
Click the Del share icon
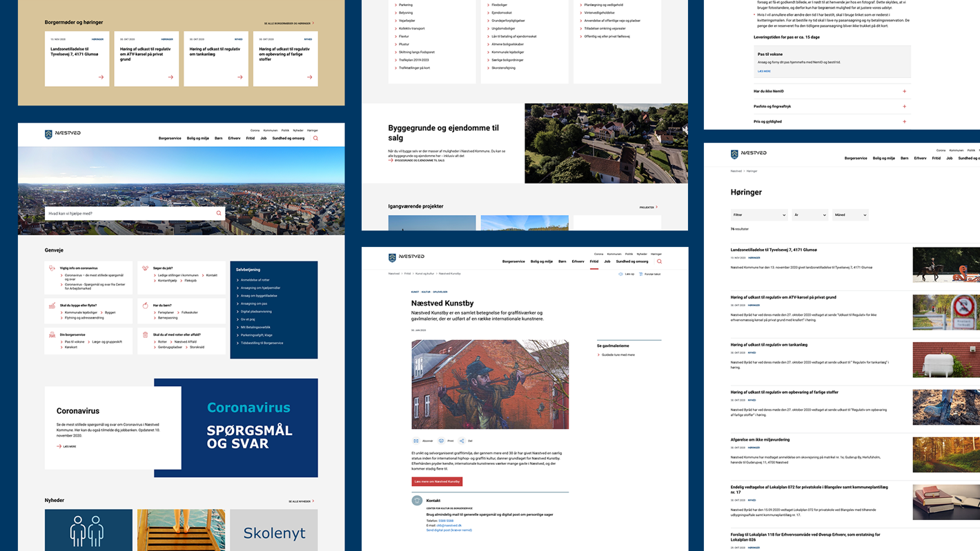pyautogui.click(x=462, y=441)
